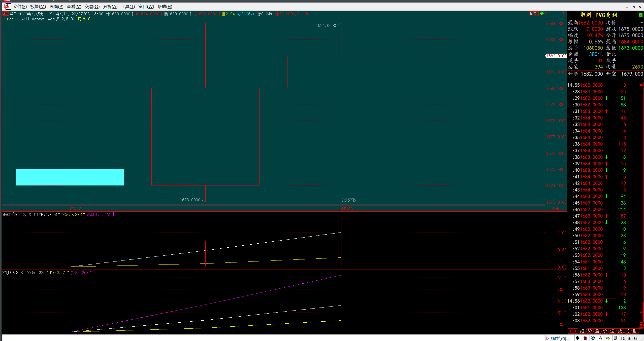Switch to the 价 tab
644x341 pixels.
(x=605, y=331)
